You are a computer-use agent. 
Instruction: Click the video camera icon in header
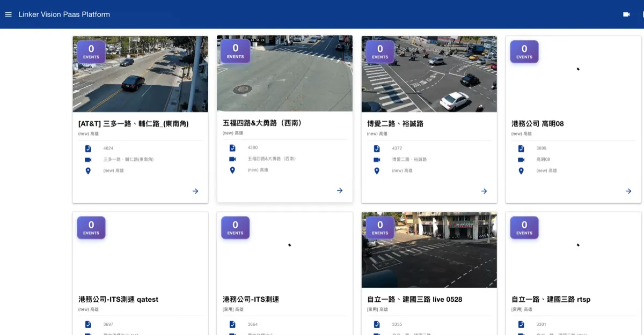point(626,14)
